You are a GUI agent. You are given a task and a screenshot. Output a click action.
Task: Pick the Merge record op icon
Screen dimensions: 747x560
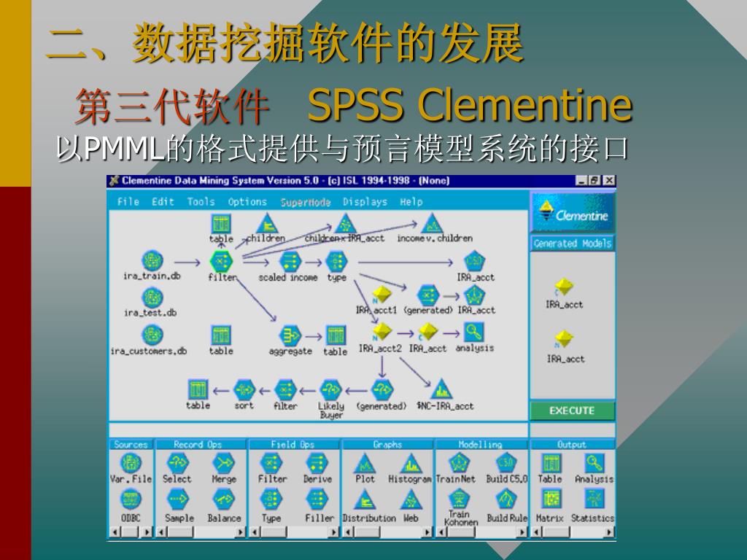tap(223, 462)
